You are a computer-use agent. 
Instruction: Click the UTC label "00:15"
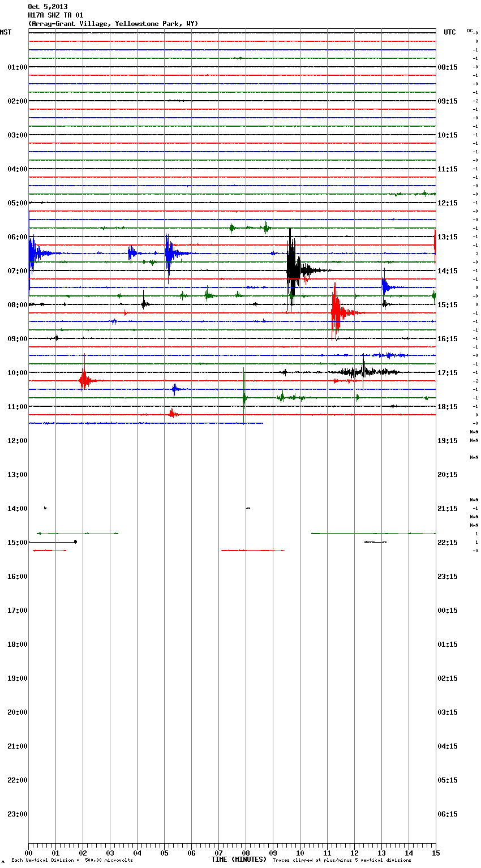tap(448, 611)
